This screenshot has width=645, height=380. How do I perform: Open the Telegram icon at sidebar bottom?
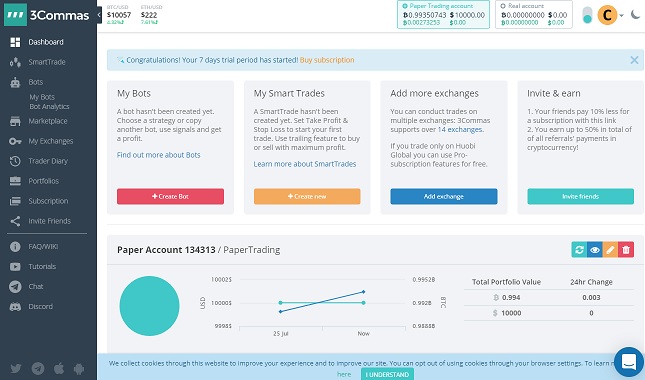[38, 368]
